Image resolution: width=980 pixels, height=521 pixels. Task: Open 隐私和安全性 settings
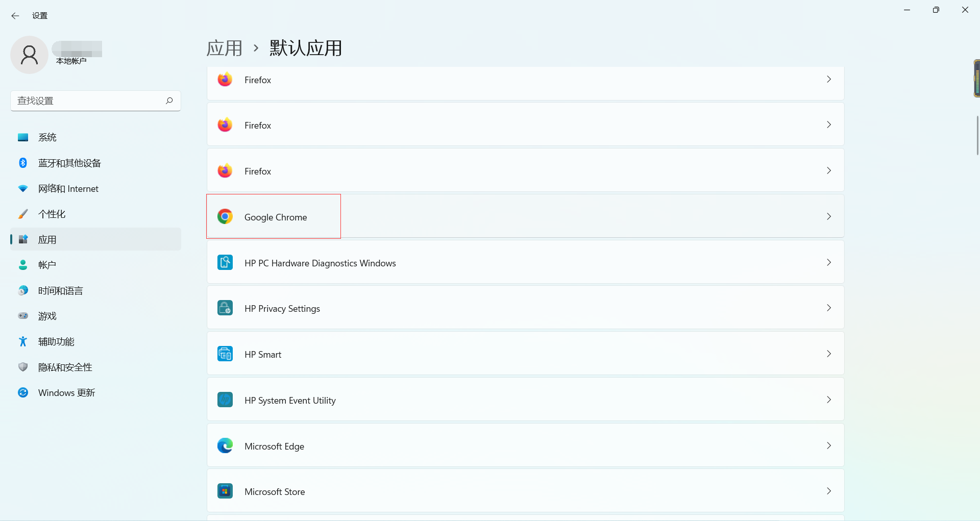pos(95,367)
